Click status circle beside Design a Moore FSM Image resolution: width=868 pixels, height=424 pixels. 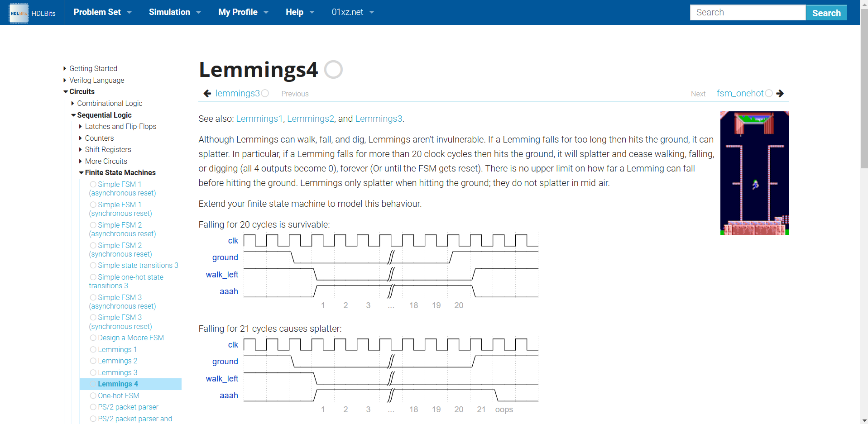coord(93,338)
